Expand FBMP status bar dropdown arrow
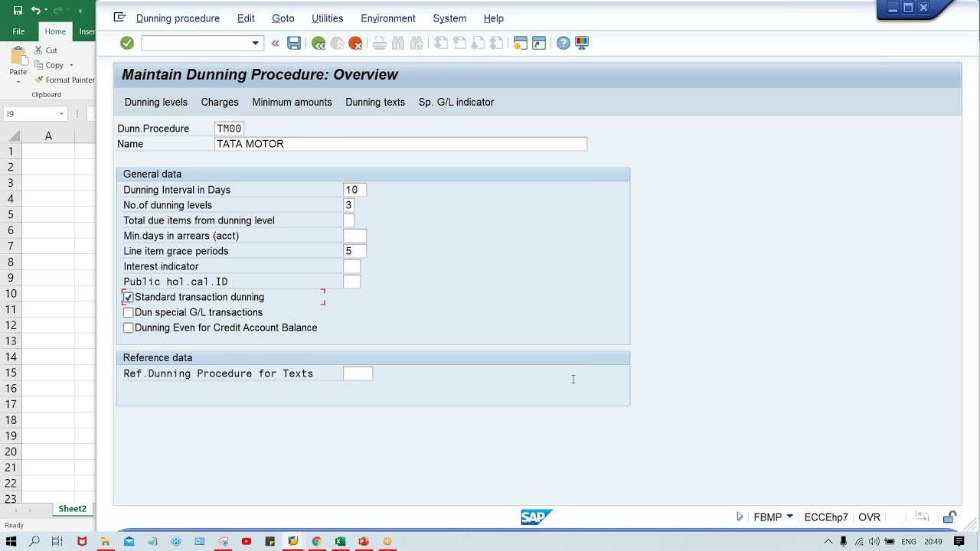The image size is (980, 551). click(789, 517)
